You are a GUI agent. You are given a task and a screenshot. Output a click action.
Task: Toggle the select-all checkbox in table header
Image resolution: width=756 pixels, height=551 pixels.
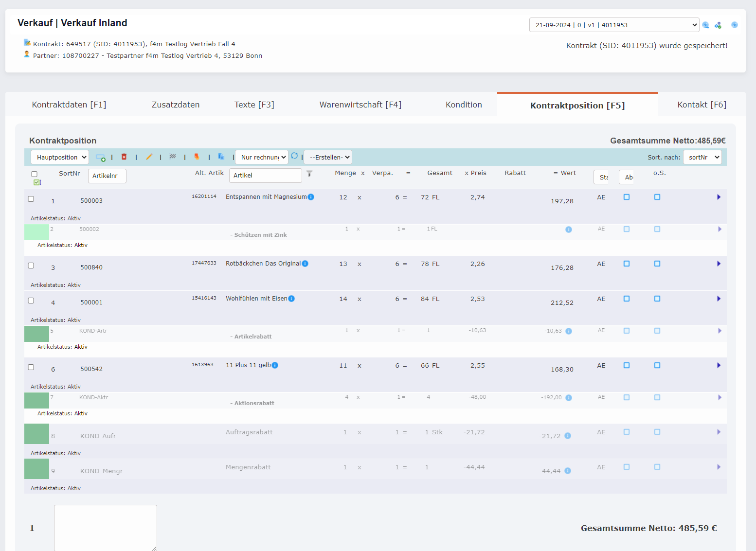tap(34, 174)
